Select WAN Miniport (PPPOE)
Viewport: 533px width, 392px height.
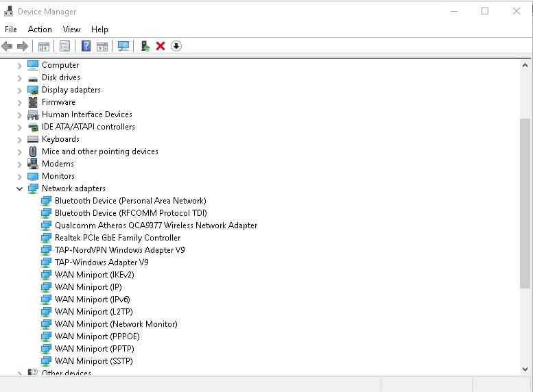tap(97, 336)
